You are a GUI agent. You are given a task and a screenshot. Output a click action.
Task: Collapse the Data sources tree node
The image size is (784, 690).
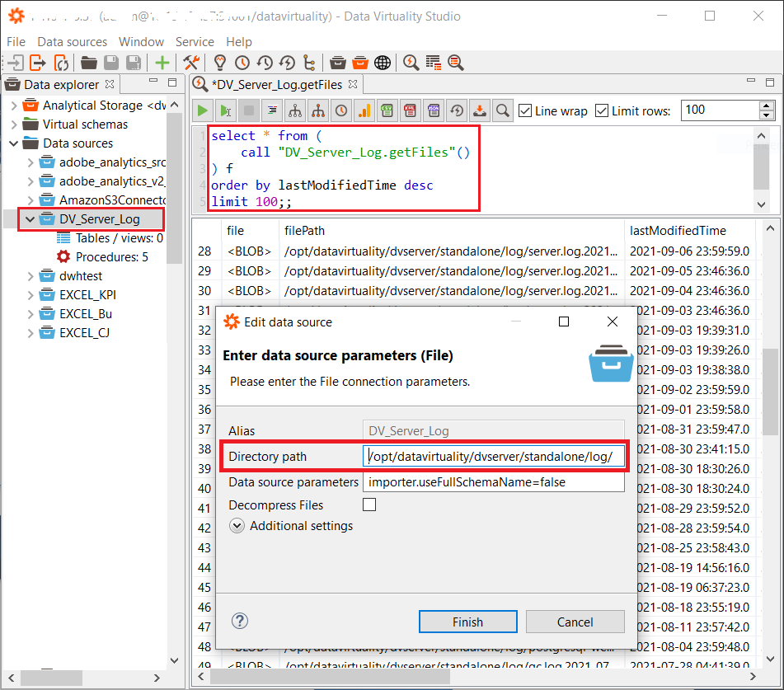14,143
